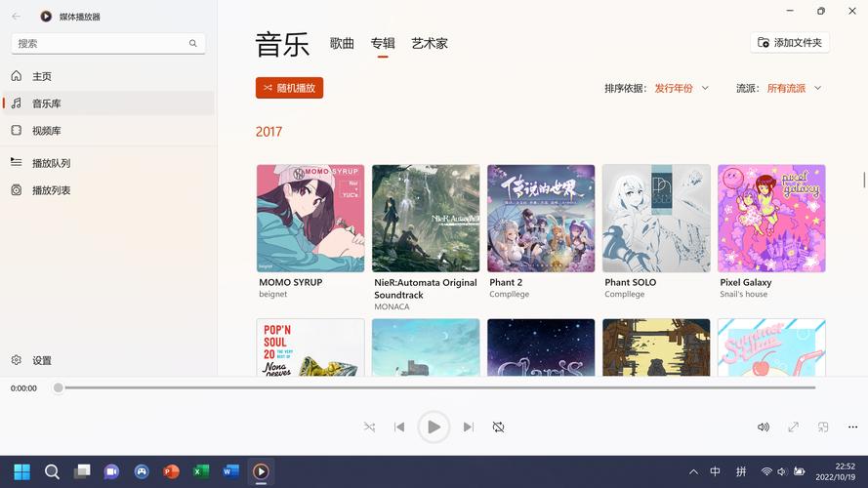Viewport: 868px width, 488px height.
Task: Switch to the 专辑 albums tab
Action: click(383, 43)
